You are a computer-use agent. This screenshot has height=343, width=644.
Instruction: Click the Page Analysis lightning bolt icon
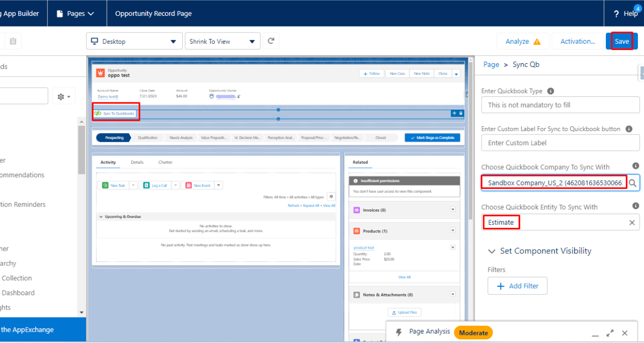click(x=399, y=332)
